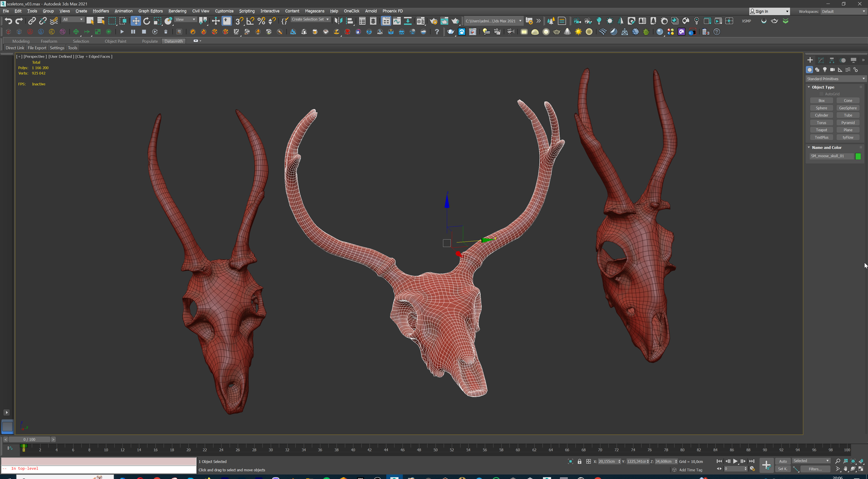
Task: Click the Align tool icon
Action: click(349, 21)
